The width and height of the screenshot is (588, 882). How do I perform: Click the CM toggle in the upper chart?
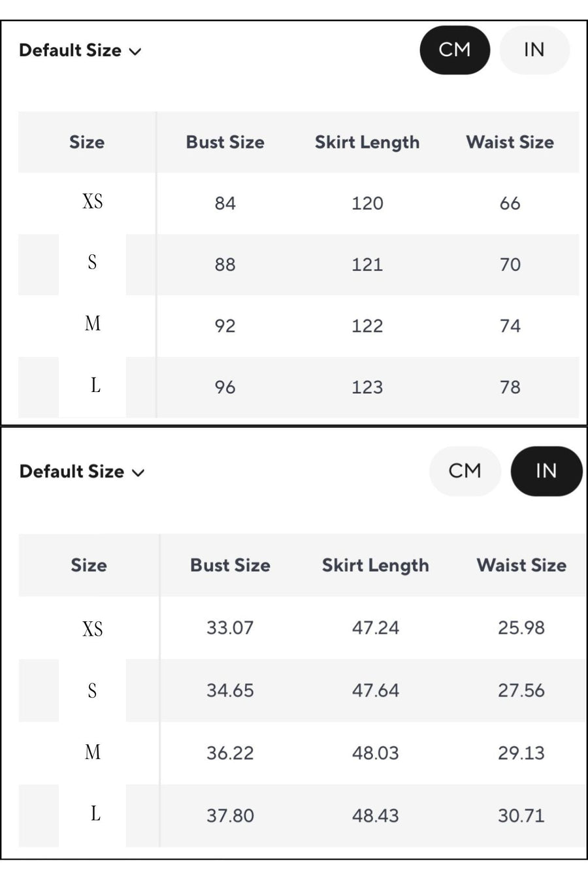[x=455, y=50]
